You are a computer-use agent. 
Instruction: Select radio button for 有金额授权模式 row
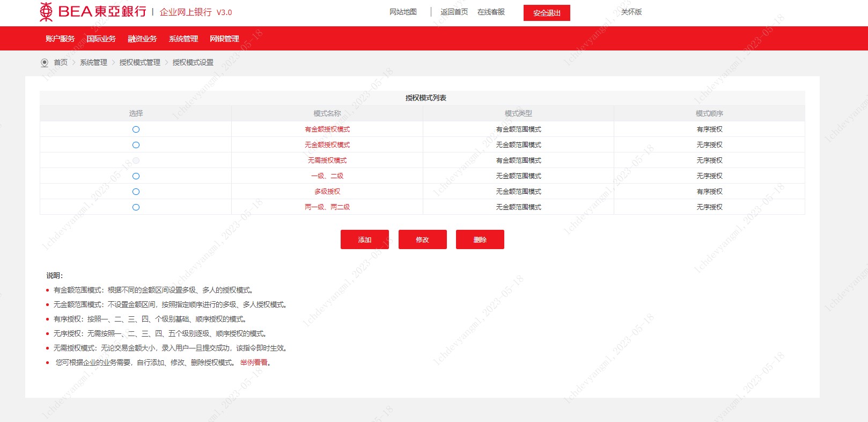(x=136, y=129)
